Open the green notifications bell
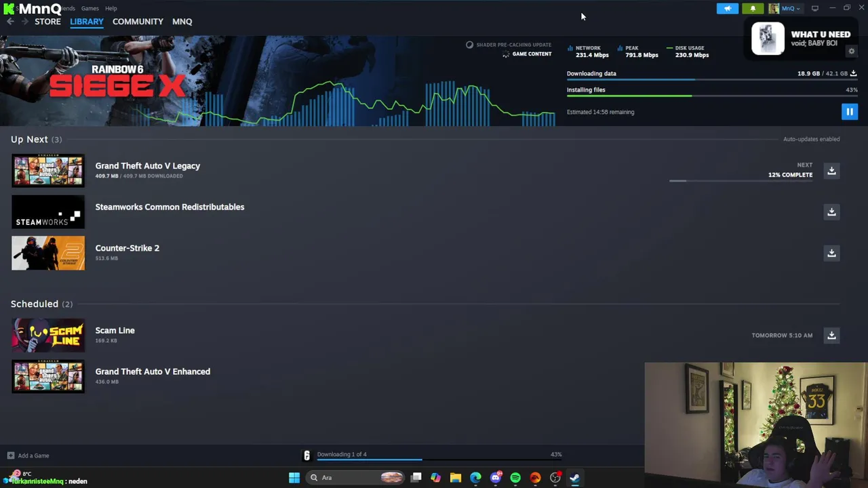The width and height of the screenshot is (868, 488). [x=753, y=8]
